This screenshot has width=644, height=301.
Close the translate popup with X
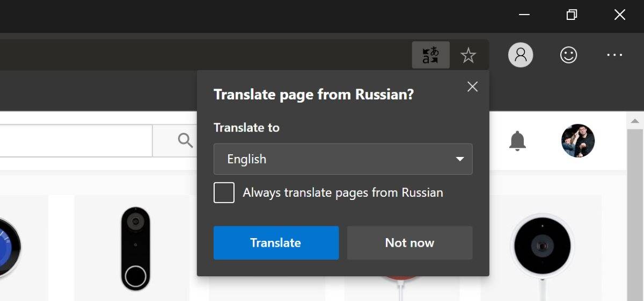click(472, 87)
